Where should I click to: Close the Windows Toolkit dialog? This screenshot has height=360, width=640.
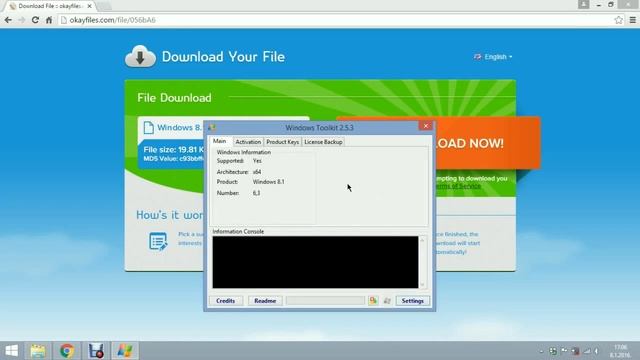click(426, 126)
